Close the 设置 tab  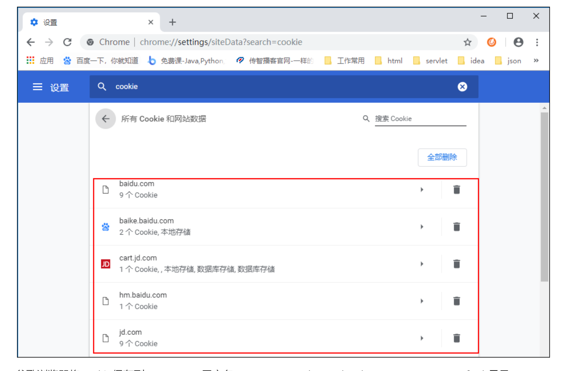(151, 22)
